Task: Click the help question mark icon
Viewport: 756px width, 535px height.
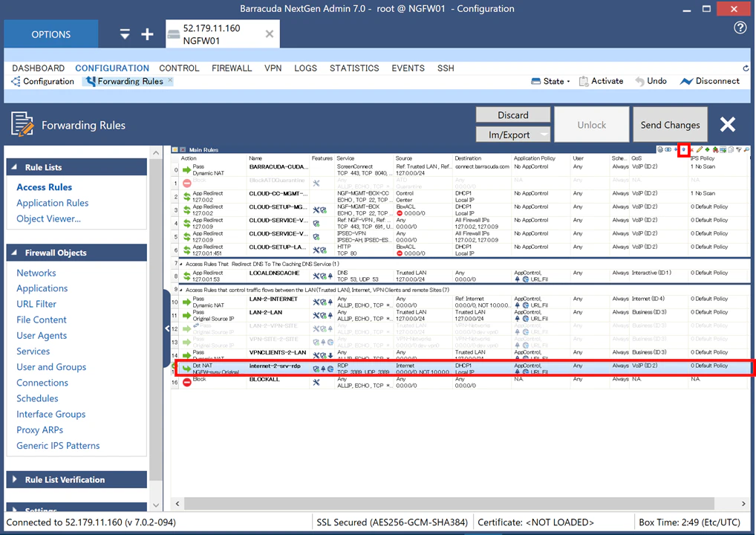Action: click(740, 28)
